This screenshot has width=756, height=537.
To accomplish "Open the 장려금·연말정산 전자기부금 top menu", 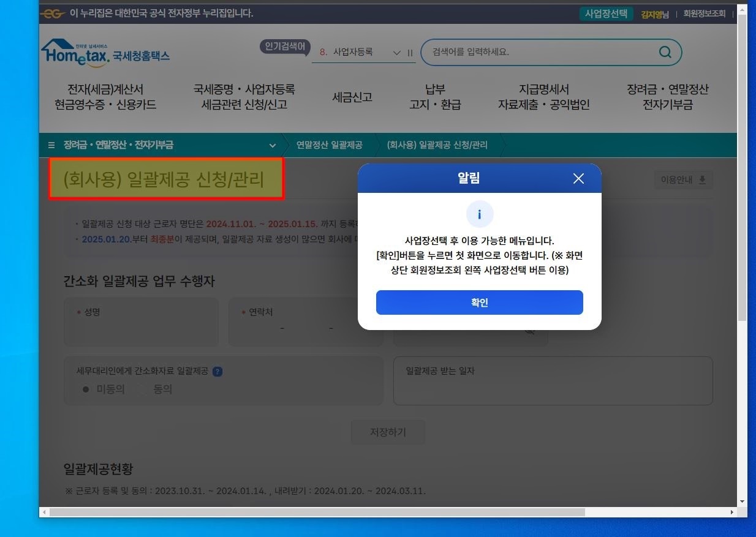I will [667, 97].
